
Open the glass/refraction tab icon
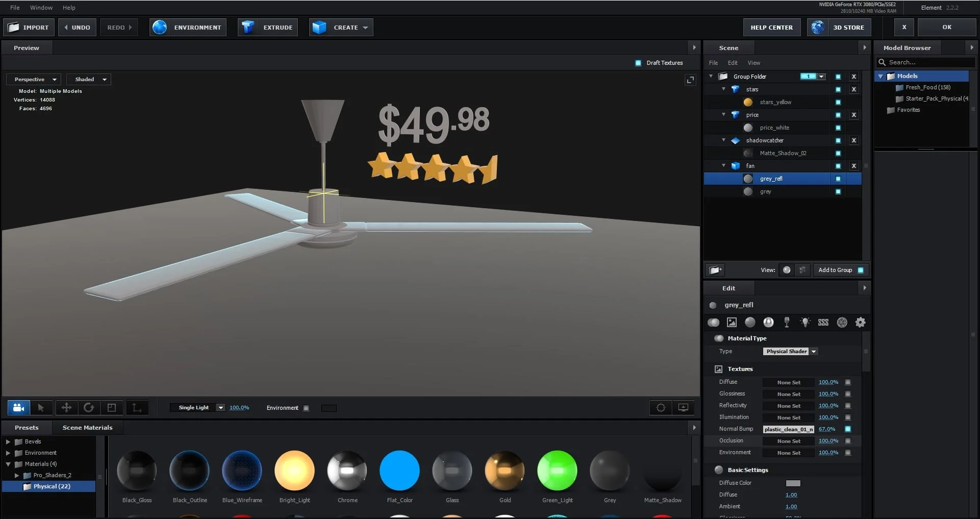(x=787, y=322)
